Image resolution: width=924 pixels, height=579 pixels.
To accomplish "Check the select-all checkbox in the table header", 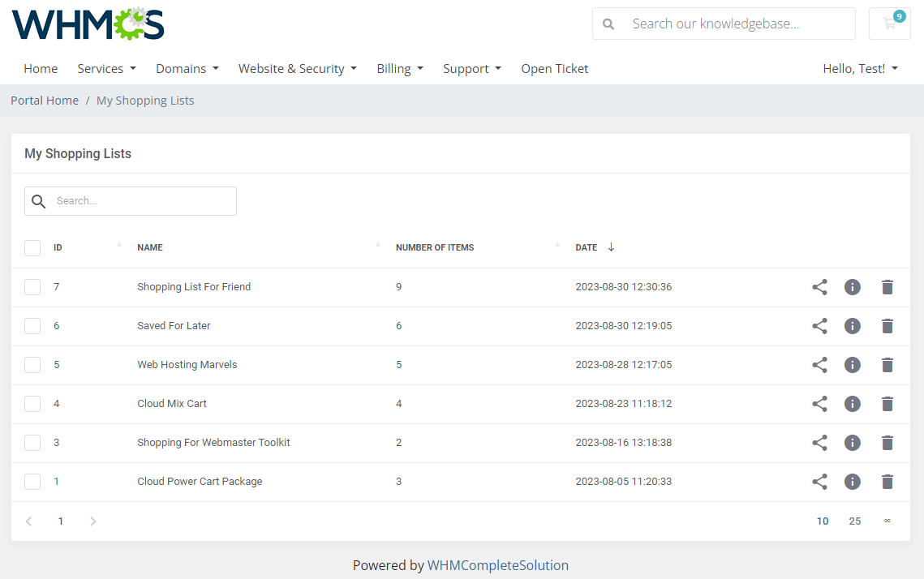I will tap(32, 247).
